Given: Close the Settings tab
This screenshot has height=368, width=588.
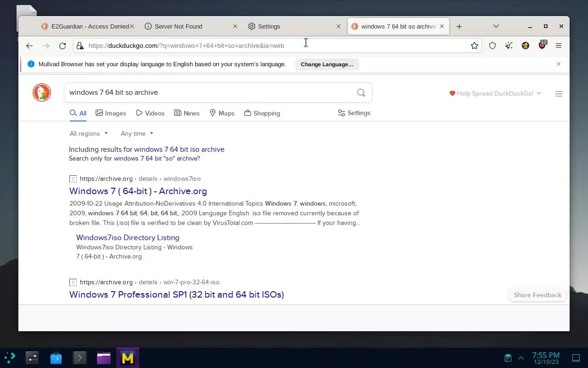Looking at the screenshot, I should [339, 26].
